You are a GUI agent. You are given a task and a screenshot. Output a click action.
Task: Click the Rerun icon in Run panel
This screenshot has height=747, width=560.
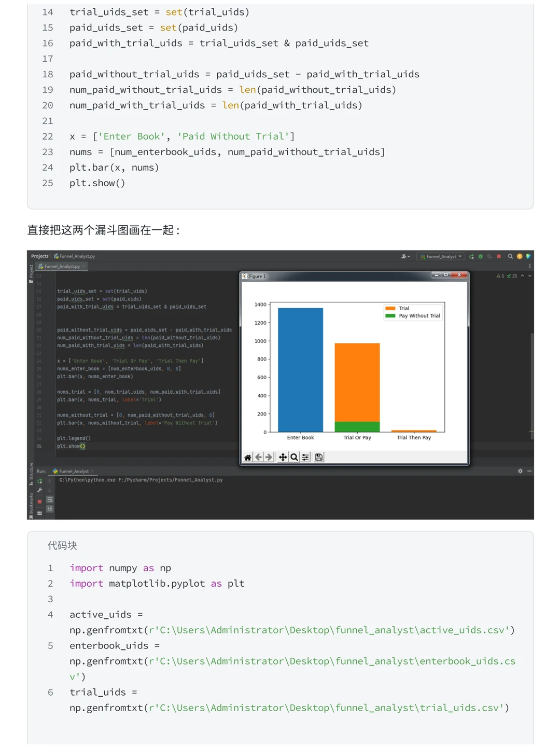point(40,481)
